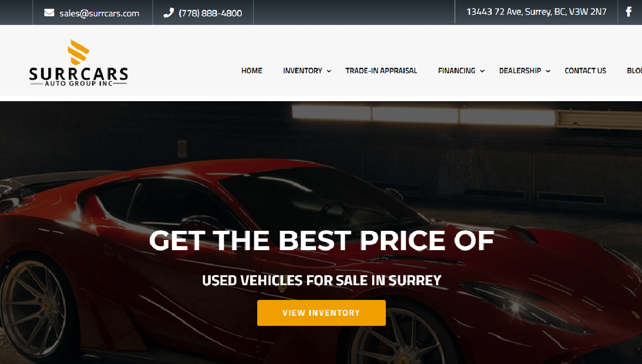Screen dimensions: 642x364
Task: Expand the Dealership dropdown chevron
Action: point(548,71)
